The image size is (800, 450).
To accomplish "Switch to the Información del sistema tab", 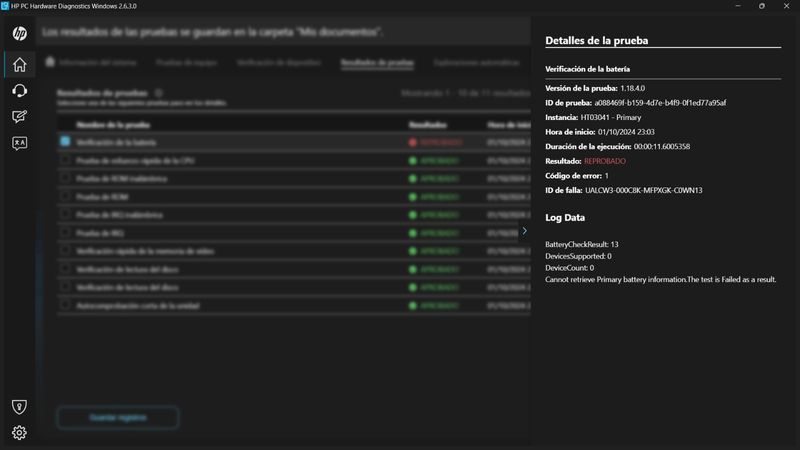I will tap(98, 62).
